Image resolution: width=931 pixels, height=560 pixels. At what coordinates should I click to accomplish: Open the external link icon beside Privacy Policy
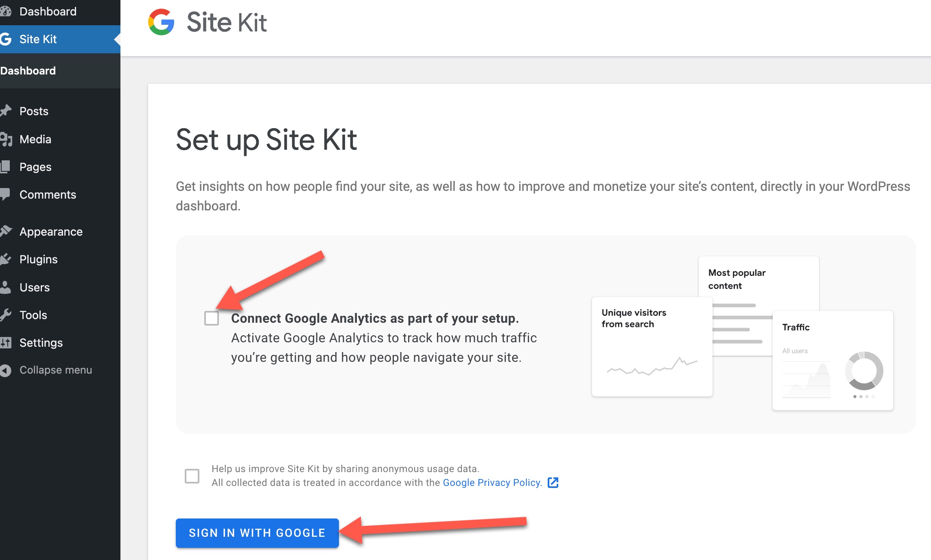[553, 483]
